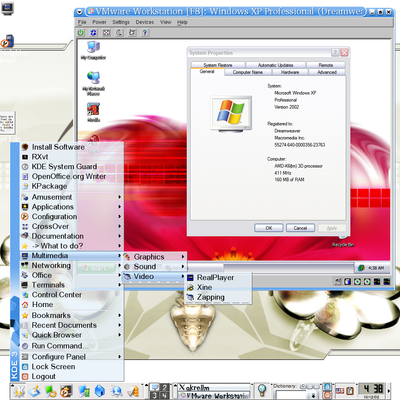Launch Xine from the Video submenu
Screen dimensions: 400x400
(218, 287)
